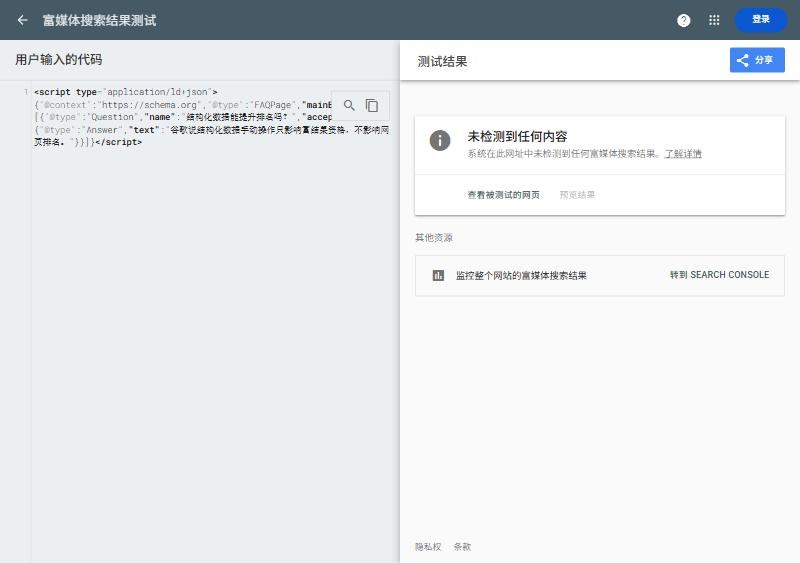The height and width of the screenshot is (563, 800).
Task: Click the 用户输入的代码 heading
Action: 58,60
